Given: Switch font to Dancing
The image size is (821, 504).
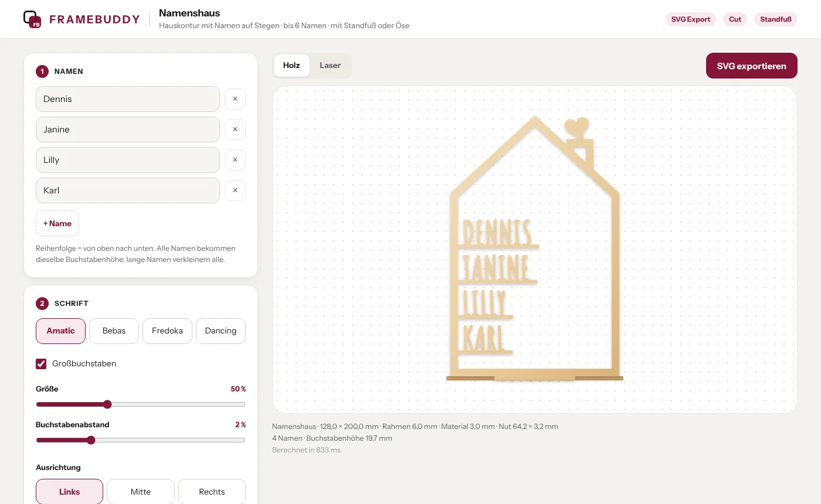Looking at the screenshot, I should 220,331.
